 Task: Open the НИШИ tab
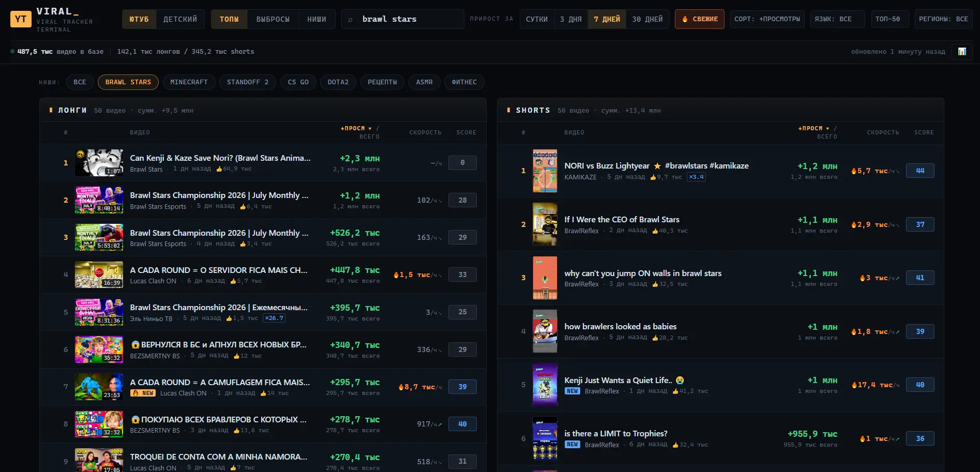click(316, 19)
